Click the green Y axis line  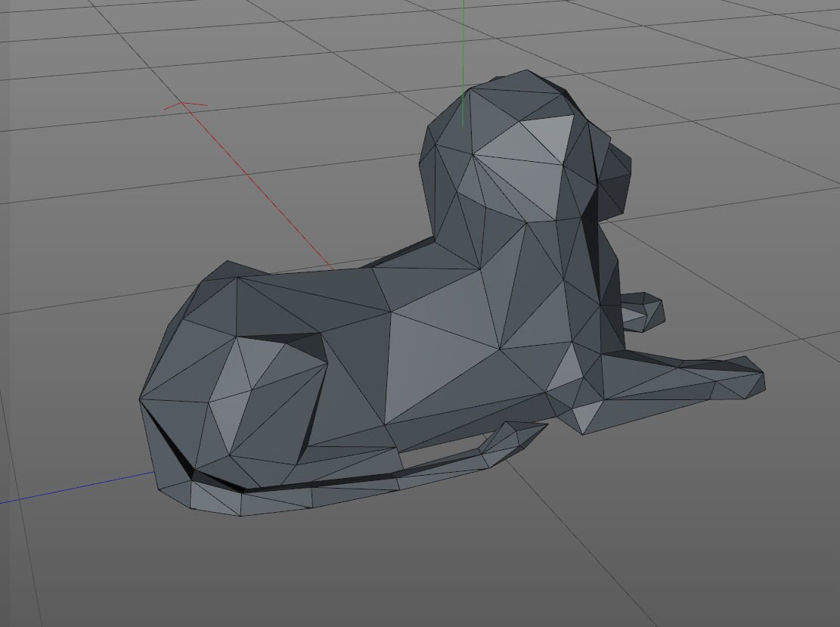pos(463,64)
